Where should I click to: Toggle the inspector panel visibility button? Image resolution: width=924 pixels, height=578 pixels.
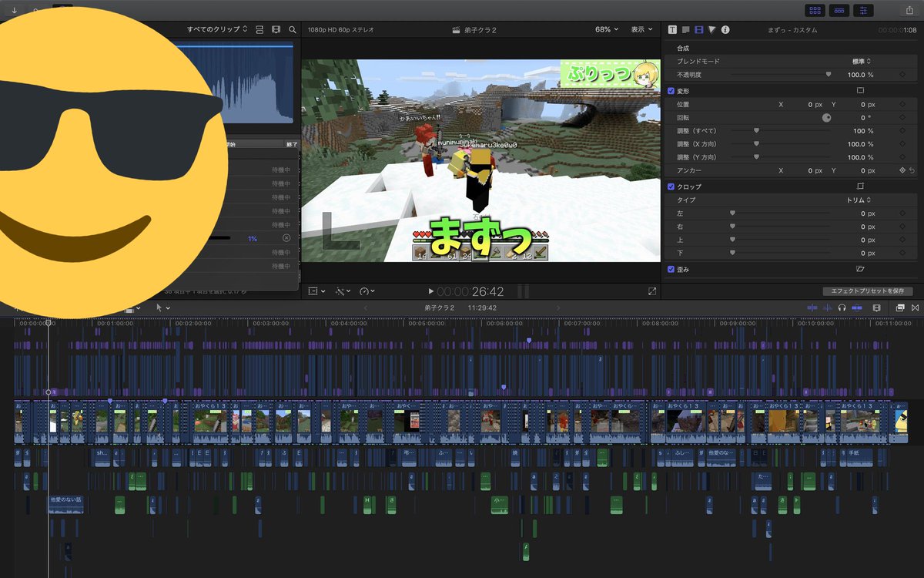click(x=863, y=10)
